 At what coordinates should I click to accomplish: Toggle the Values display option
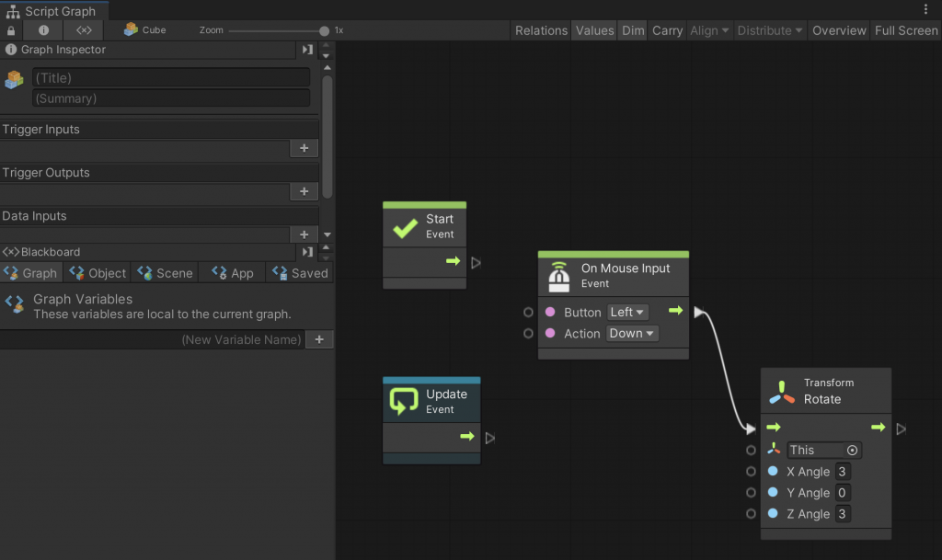[x=594, y=30]
